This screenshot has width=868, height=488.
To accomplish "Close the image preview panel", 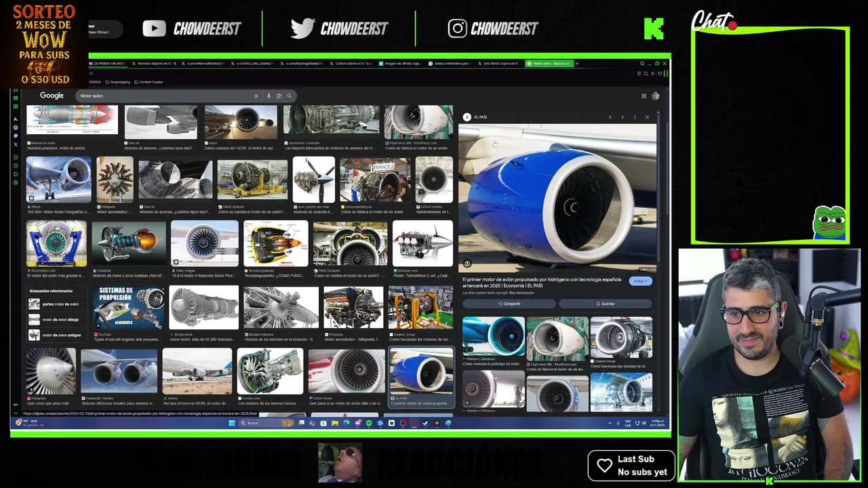I will click(647, 117).
